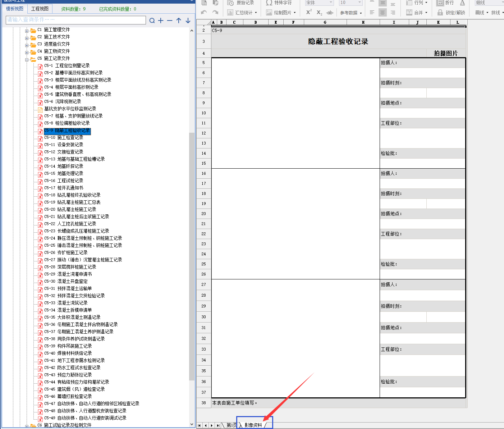504x429 pixels.
Task: Select C5-33 混凝土浇筑记录
Action: tap(66, 303)
